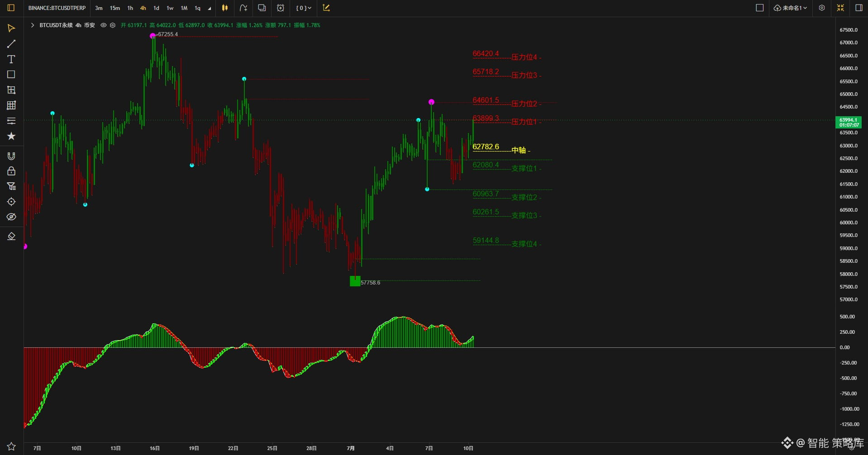Switch to 3m timeframe
This screenshot has height=455, width=868.
tap(99, 8)
